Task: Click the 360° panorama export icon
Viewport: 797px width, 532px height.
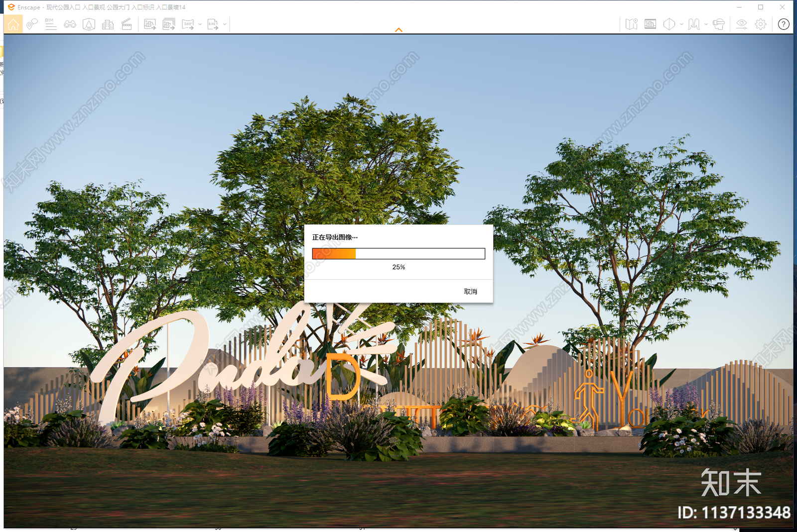Action: point(188,24)
